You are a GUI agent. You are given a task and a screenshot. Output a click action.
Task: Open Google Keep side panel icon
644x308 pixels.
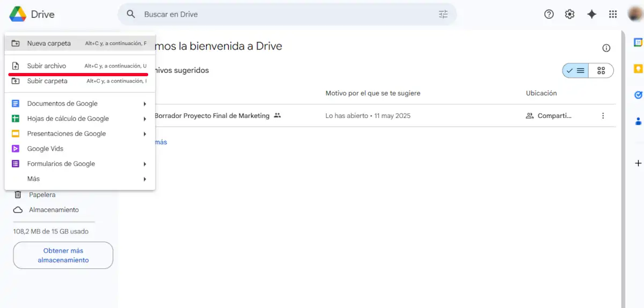(638, 69)
